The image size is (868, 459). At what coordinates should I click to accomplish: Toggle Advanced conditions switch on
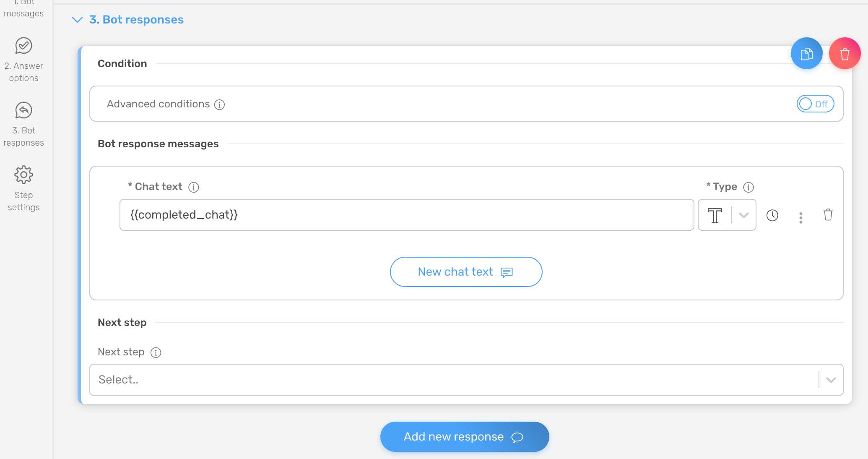pos(815,104)
